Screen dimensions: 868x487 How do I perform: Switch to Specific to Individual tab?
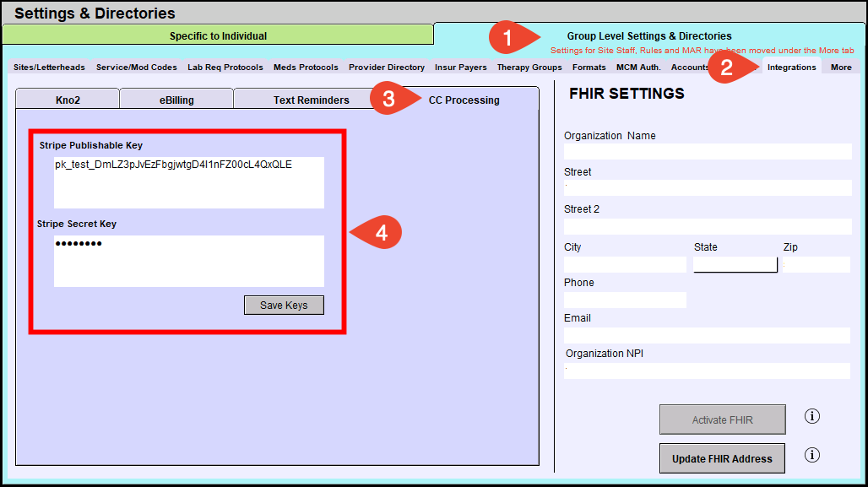point(218,35)
